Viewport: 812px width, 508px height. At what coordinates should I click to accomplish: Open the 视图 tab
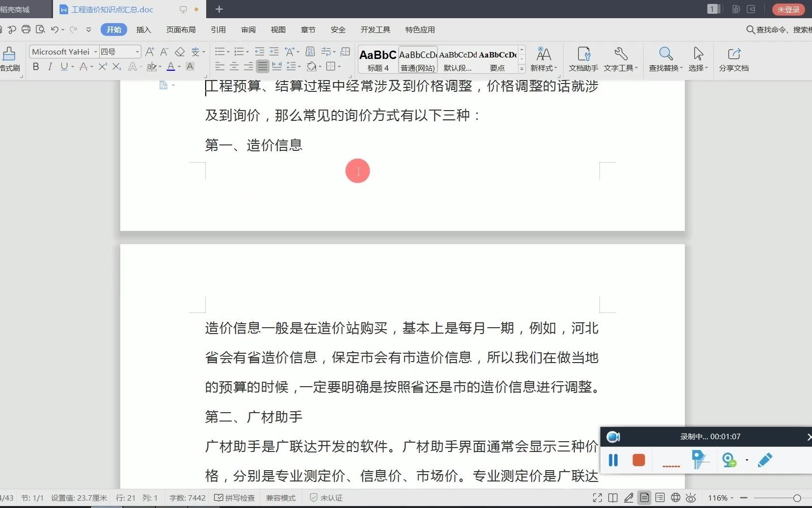pyautogui.click(x=278, y=29)
